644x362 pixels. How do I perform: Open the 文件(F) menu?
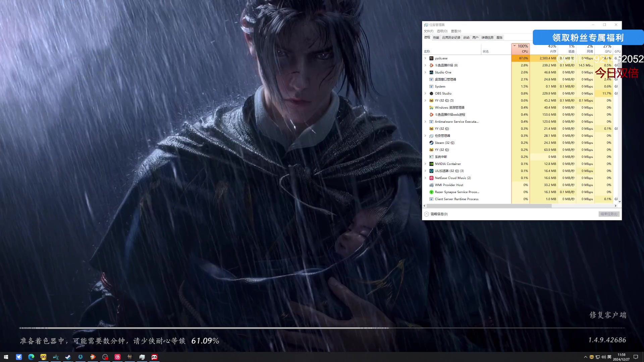coord(428,31)
